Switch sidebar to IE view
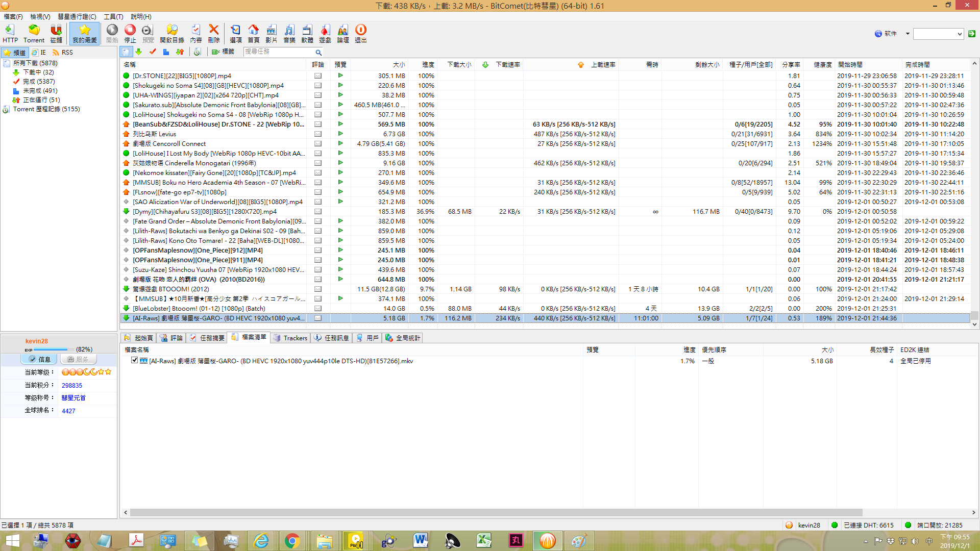Image resolution: width=980 pixels, height=551 pixels. tap(39, 52)
